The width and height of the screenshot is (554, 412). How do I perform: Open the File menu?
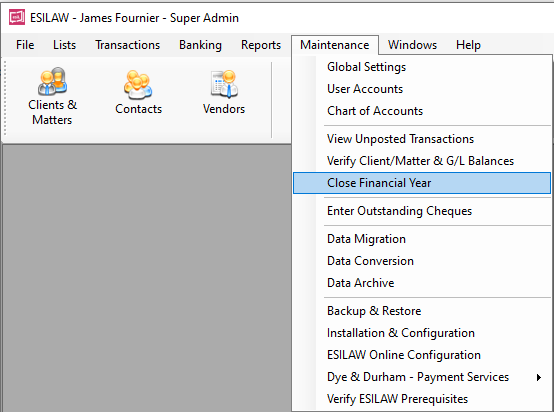point(25,45)
